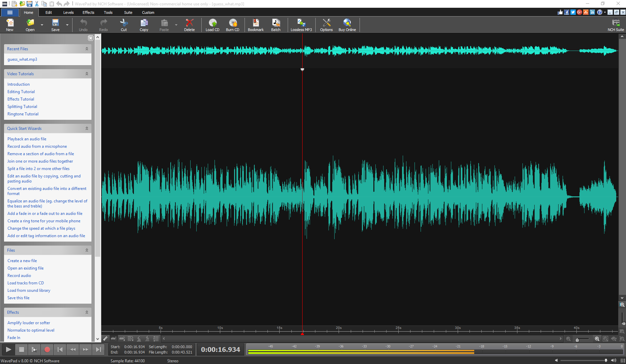Open the dropdown arrow next to Save
The height and width of the screenshot is (364, 626).
coord(67,25)
